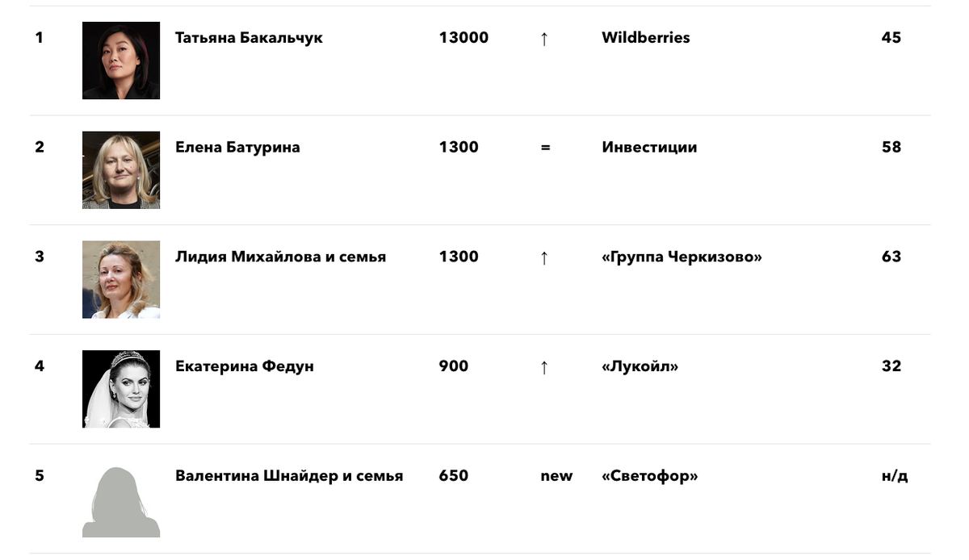Screen dimensions: 969x560
Task: Open the photo thumbnail in row 1
Action: (121, 61)
